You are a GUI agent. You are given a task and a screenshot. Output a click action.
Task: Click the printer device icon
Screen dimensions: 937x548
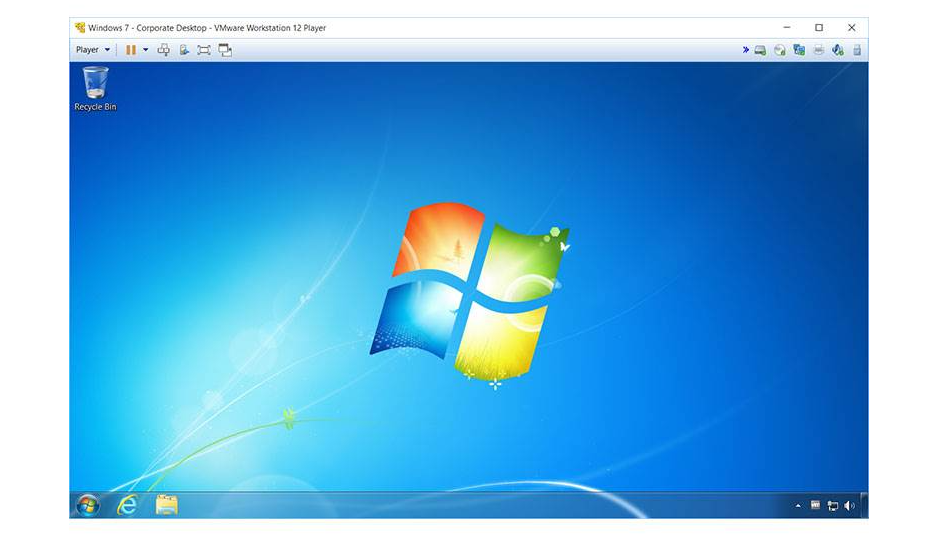click(819, 50)
